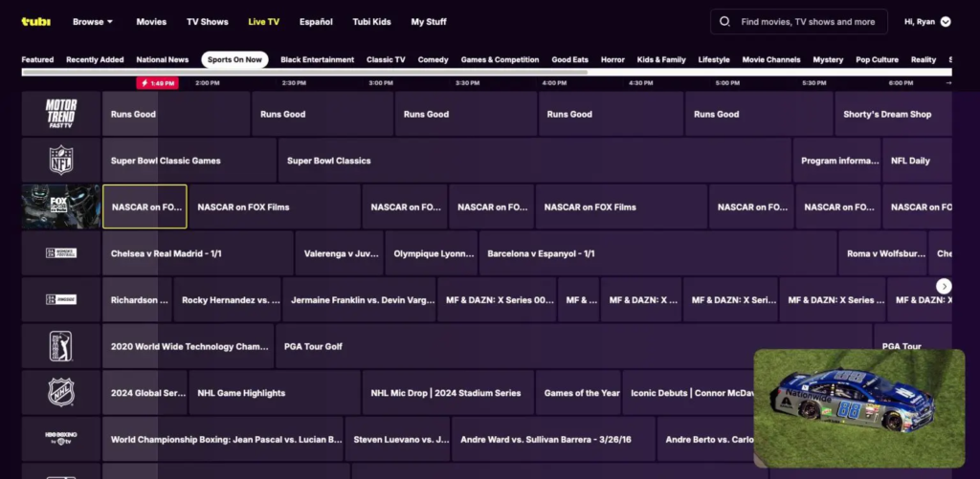Open Valerenga v Juventus program
This screenshot has height=479, width=980.
340,253
